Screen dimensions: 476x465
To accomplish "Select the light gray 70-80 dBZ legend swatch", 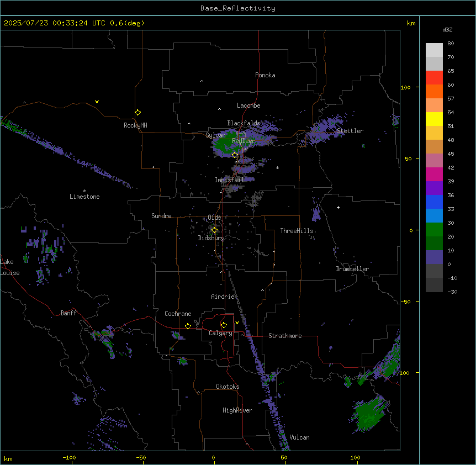I will (434, 50).
